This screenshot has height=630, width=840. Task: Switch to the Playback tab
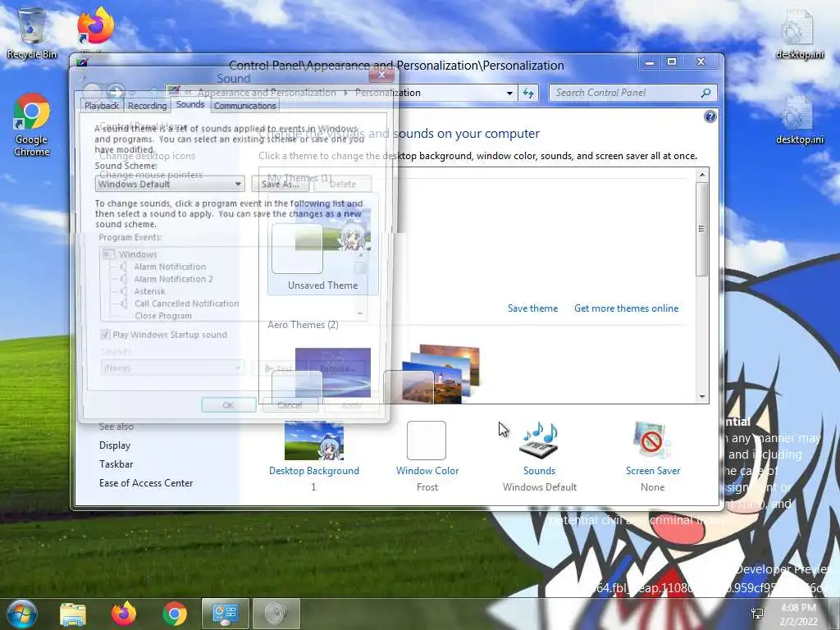[x=102, y=106]
